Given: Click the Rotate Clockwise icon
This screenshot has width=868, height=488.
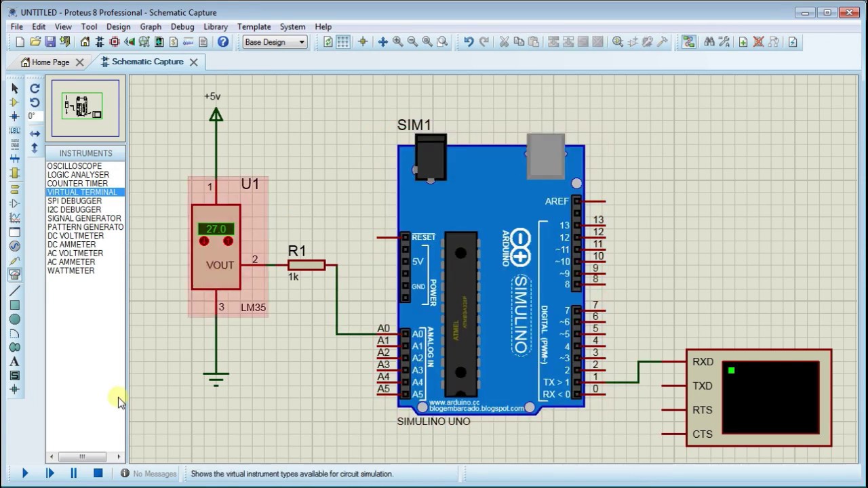Looking at the screenshot, I should pyautogui.click(x=35, y=88).
